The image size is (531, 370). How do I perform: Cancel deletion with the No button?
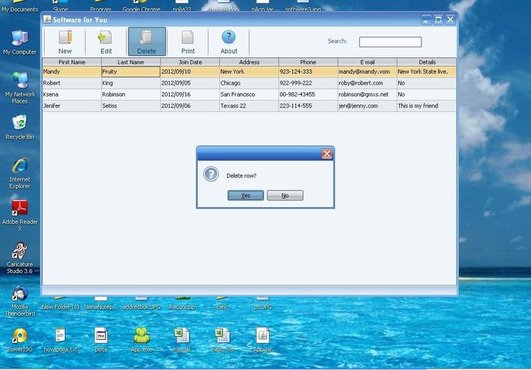pos(285,195)
